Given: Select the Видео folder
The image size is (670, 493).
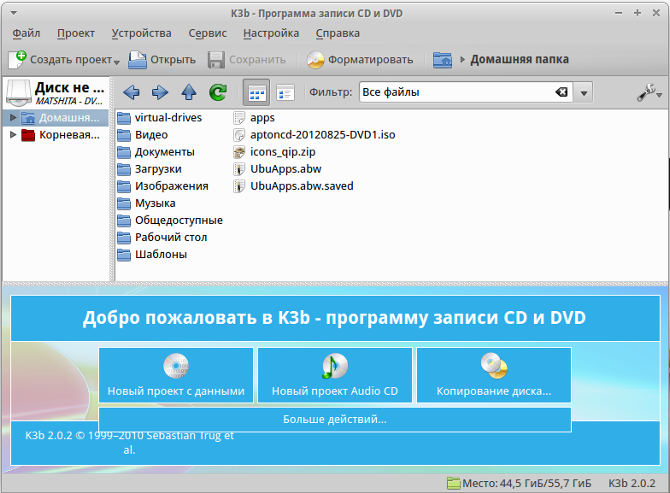Looking at the screenshot, I should 142,135.
